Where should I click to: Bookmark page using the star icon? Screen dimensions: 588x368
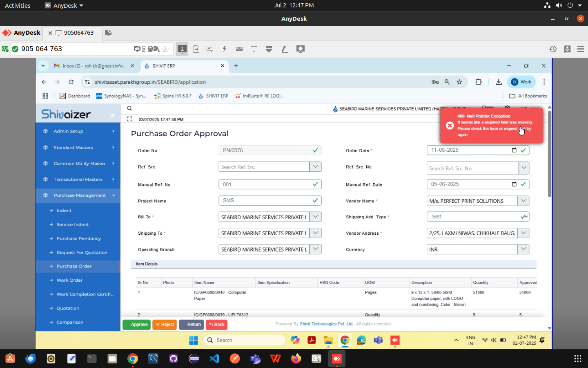tap(459, 82)
